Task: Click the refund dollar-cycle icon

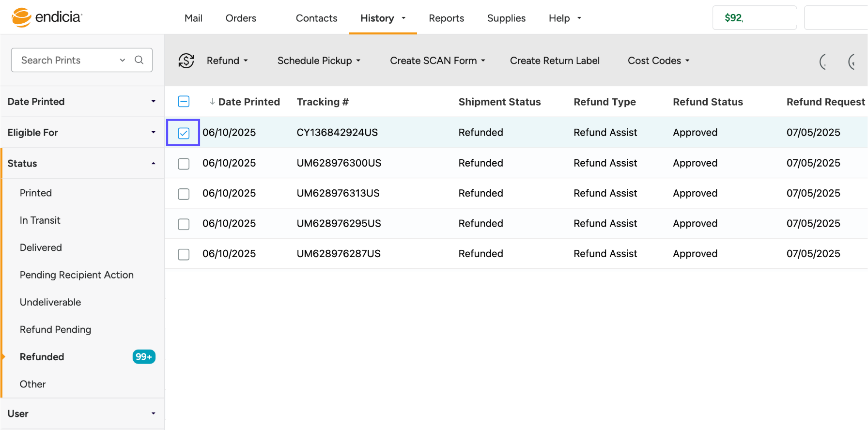Action: tap(186, 61)
